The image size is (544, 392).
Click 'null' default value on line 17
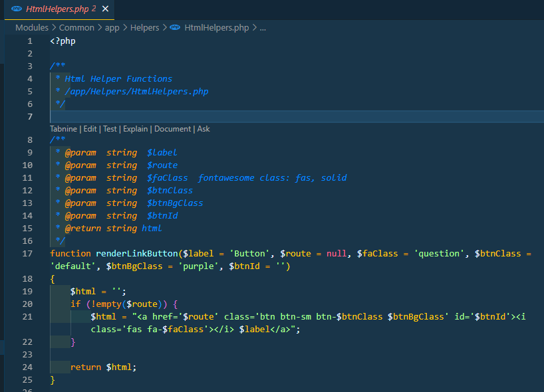[x=337, y=254]
